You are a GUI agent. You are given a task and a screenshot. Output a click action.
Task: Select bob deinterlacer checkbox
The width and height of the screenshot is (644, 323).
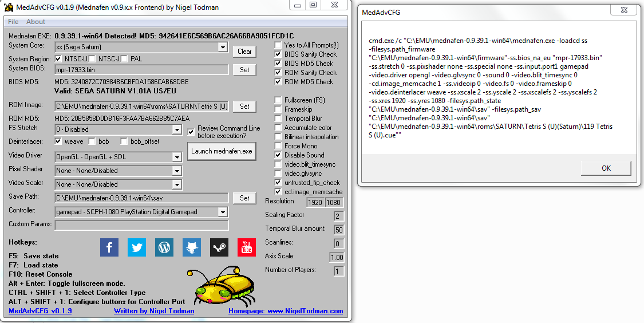click(92, 141)
